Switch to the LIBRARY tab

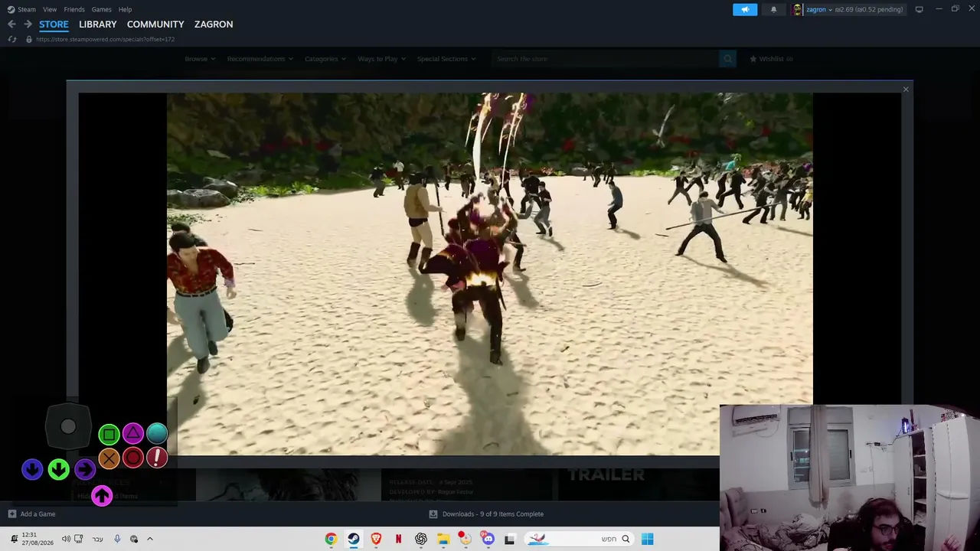tap(98, 24)
